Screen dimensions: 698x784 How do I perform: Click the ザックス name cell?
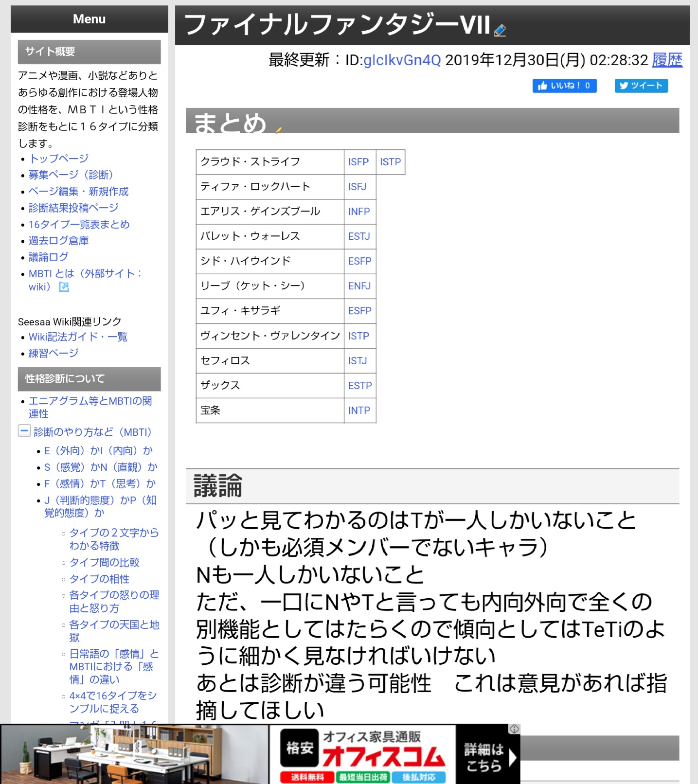[270, 386]
